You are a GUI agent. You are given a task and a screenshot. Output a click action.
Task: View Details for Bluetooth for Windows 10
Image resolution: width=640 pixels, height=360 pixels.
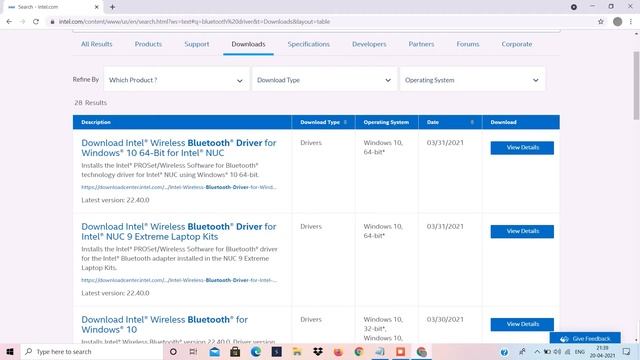click(x=522, y=324)
